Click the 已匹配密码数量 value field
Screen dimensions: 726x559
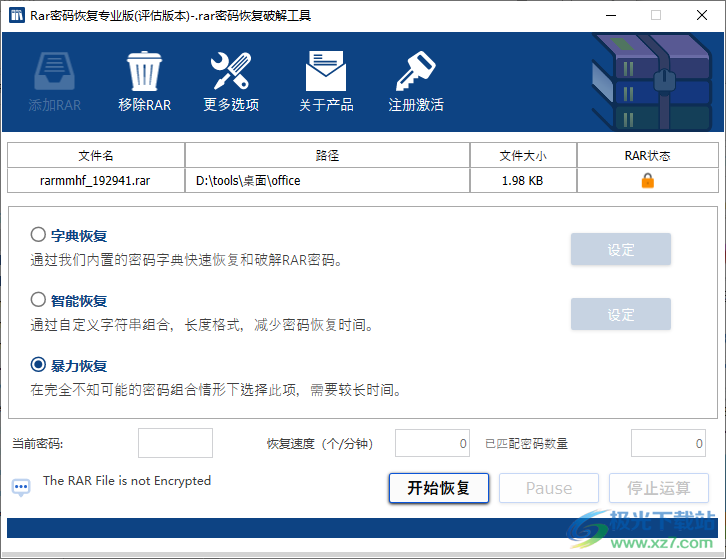668,443
